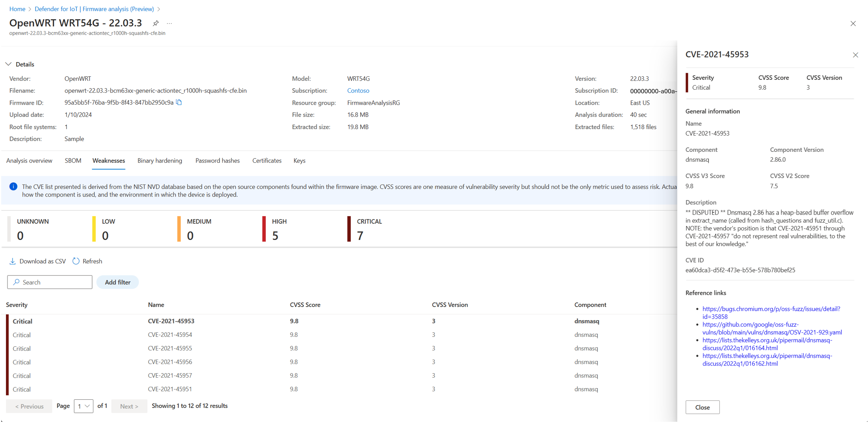Sort by the Component column header

click(x=590, y=305)
